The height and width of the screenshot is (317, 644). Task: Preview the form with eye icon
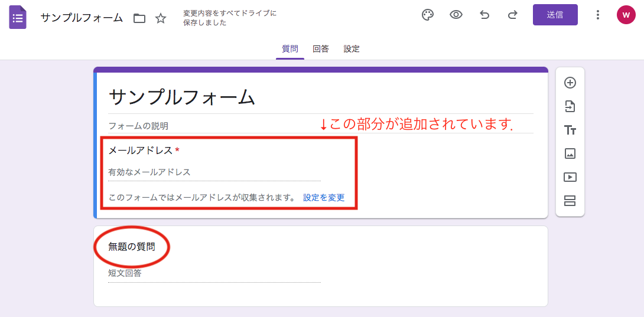456,15
